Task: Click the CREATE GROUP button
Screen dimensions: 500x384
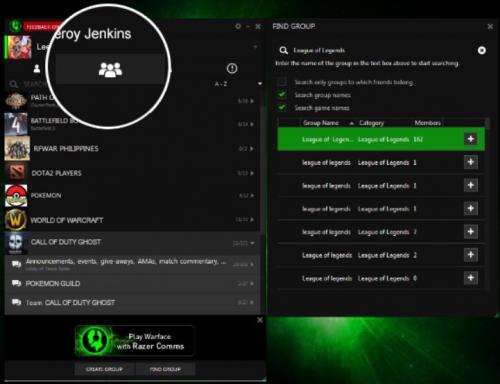Action: pyautogui.click(x=104, y=369)
